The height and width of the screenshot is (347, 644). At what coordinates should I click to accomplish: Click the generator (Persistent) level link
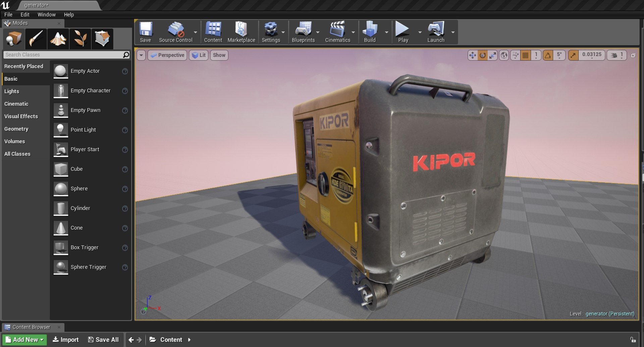[x=610, y=314]
